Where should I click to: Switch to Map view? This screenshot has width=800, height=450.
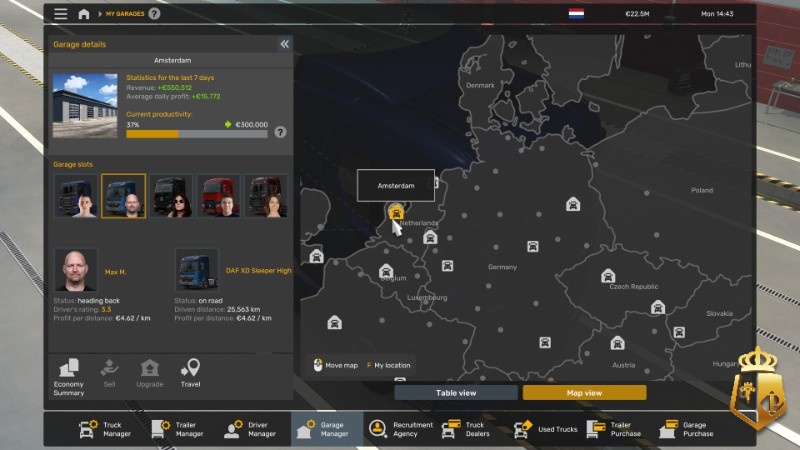click(x=584, y=392)
